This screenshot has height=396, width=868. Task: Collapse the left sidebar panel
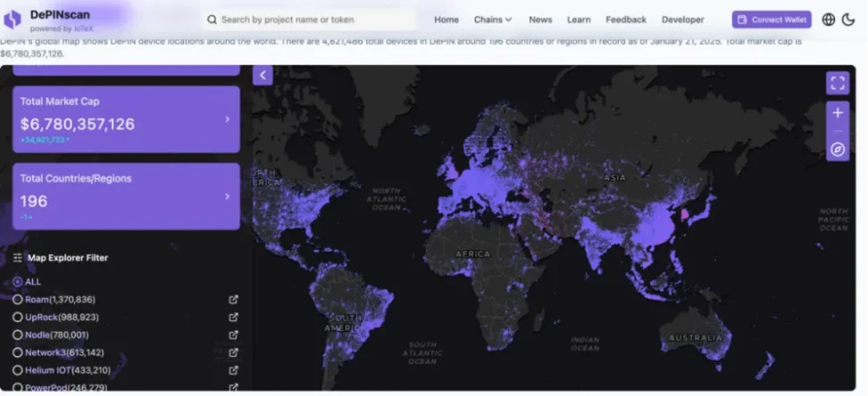263,76
